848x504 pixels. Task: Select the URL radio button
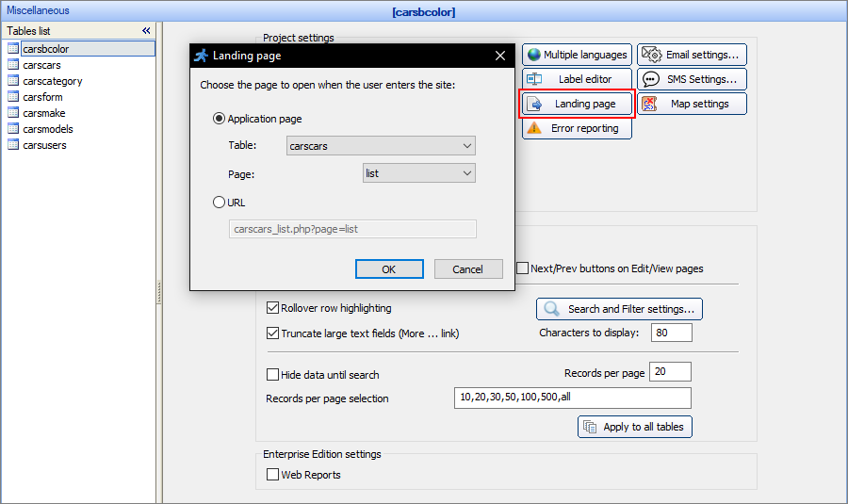219,203
